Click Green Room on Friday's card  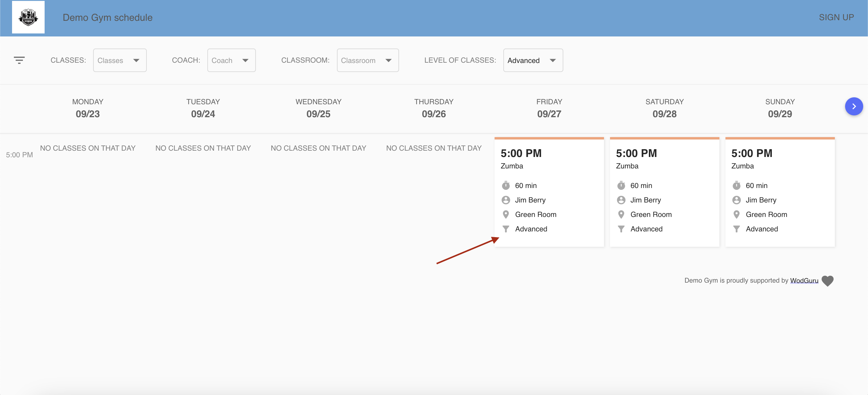(x=536, y=215)
